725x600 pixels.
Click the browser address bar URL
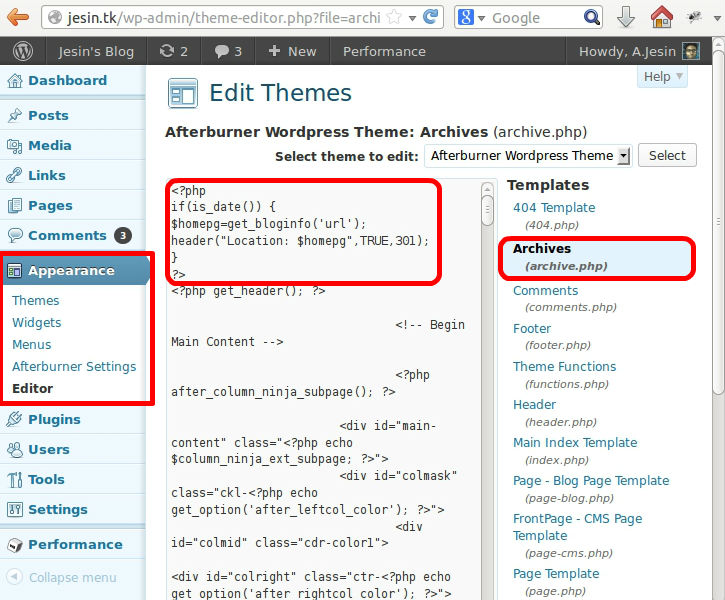[224, 18]
